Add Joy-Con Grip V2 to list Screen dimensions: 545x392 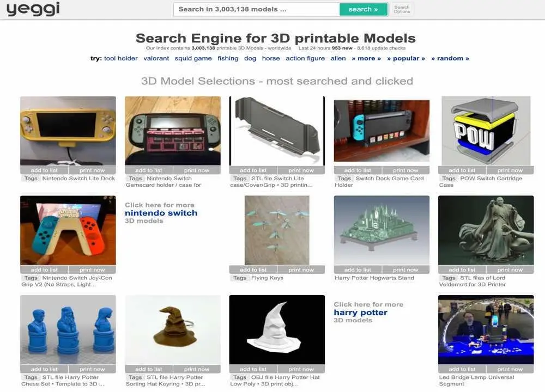44,270
